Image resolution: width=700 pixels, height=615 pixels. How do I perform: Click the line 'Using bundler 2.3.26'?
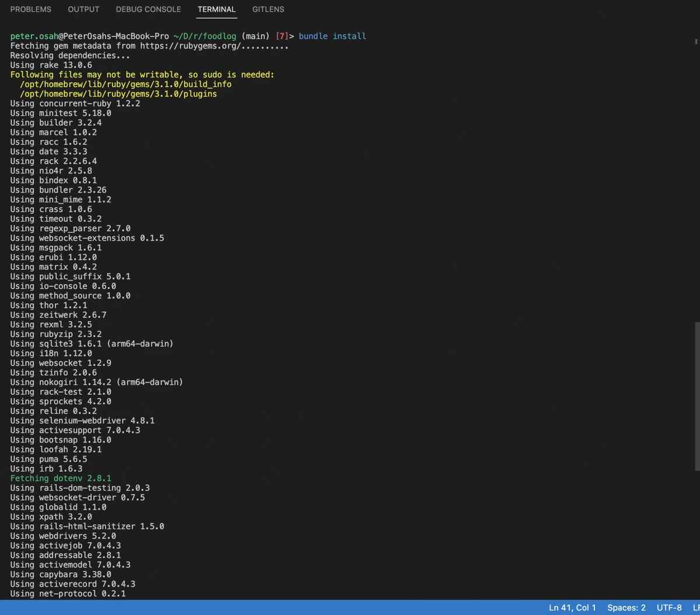pyautogui.click(x=58, y=190)
